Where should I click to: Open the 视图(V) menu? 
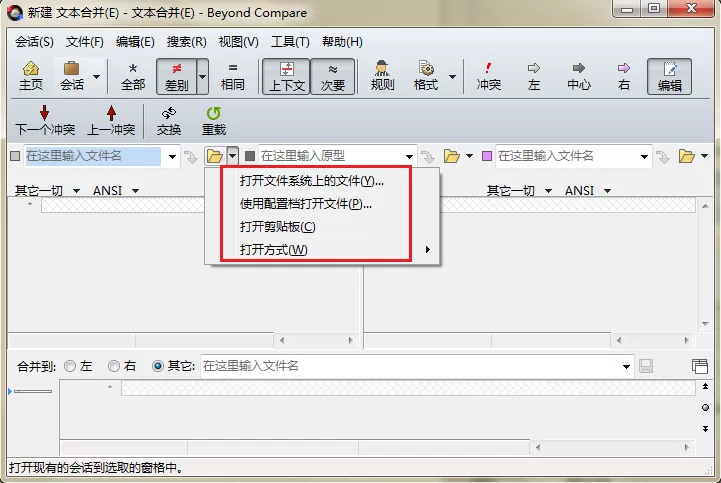click(238, 42)
